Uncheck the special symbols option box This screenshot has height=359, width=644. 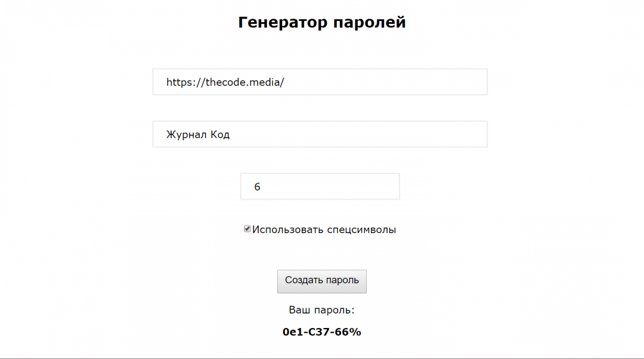[x=247, y=229]
